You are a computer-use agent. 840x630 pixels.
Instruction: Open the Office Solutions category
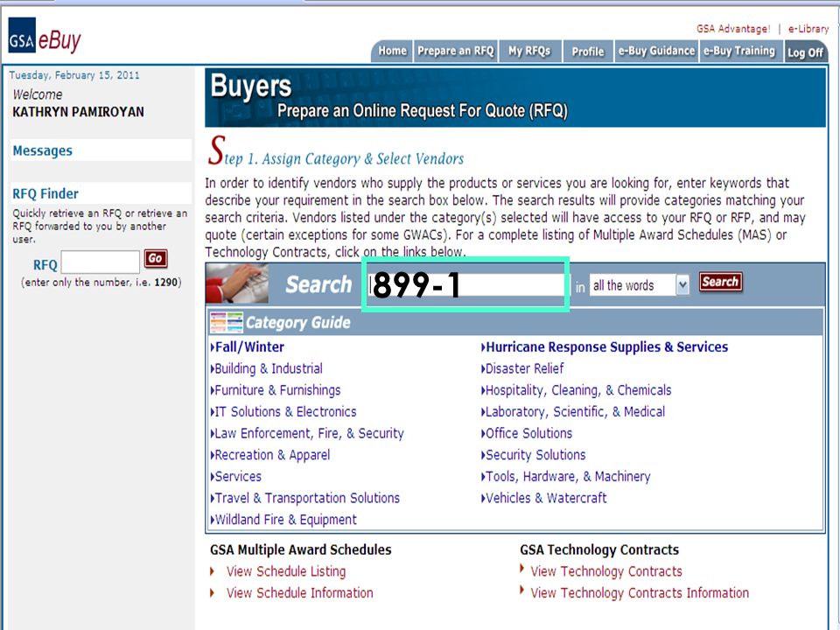(527, 433)
